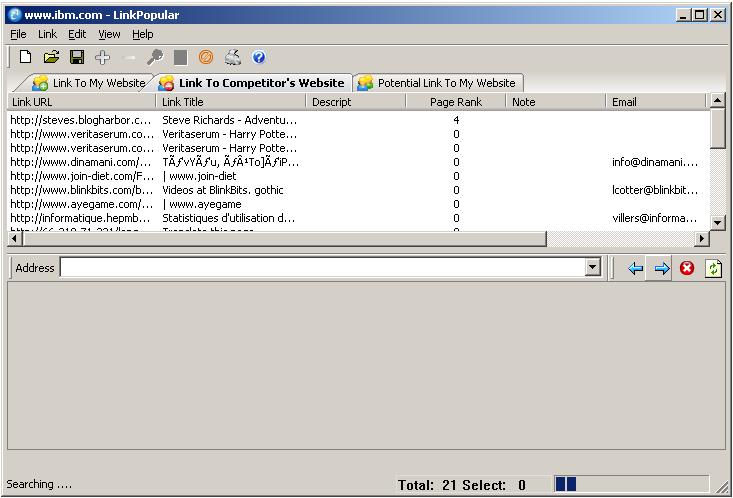Image resolution: width=733 pixels, height=498 pixels.
Task: Create a new file with the blank page icon
Action: pyautogui.click(x=25, y=57)
